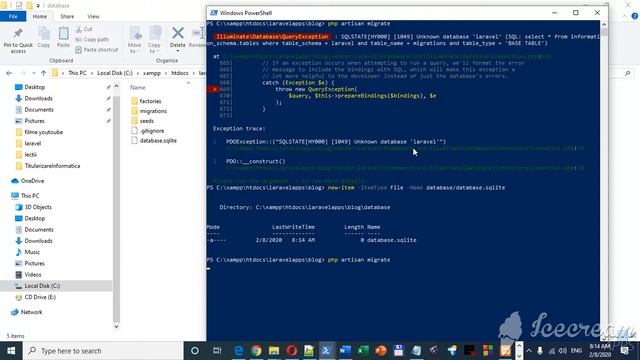Expand the Delete button dropdown arrow
This screenshot has height=360, width=640.
click(178, 51)
